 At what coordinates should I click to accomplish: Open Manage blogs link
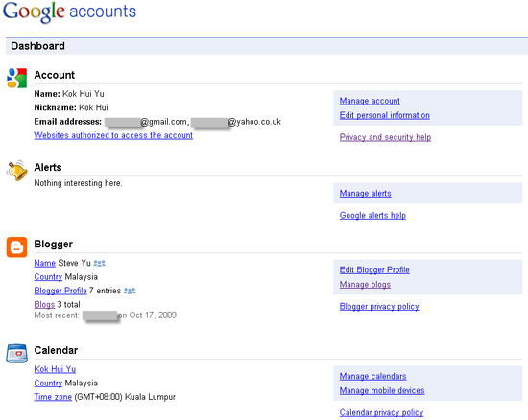pos(365,285)
